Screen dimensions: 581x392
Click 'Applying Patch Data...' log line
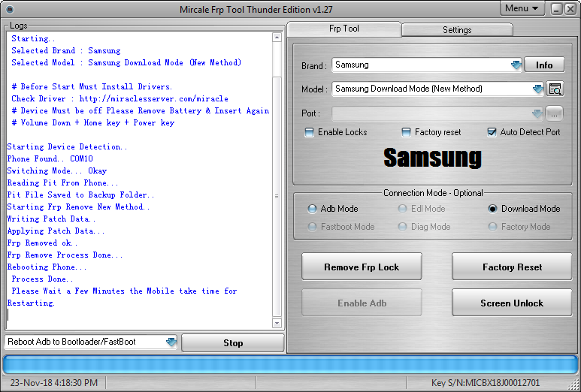[56, 231]
